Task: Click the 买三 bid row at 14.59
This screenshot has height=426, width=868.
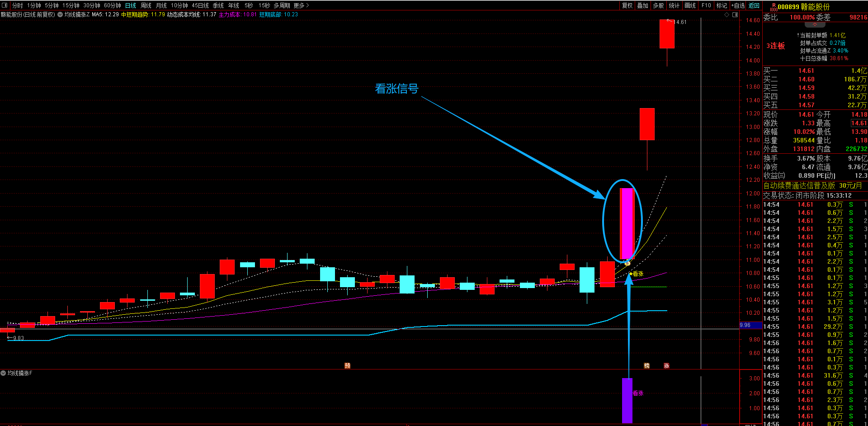Action: pos(815,88)
